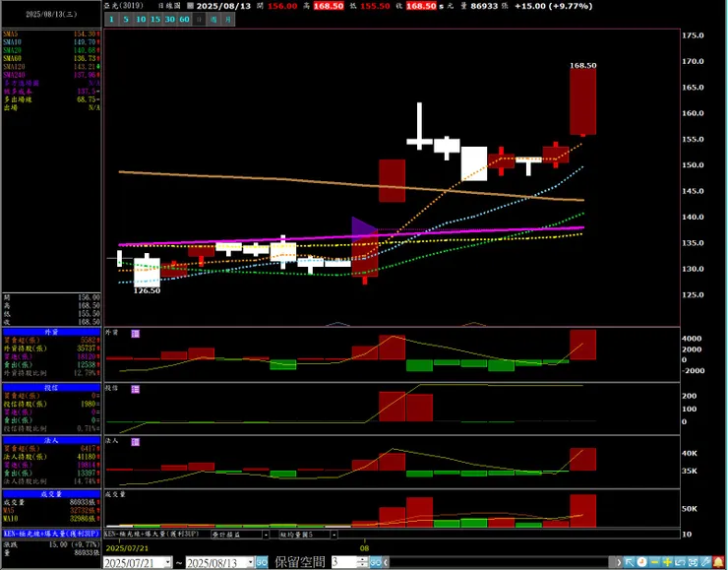The image size is (728, 570).
Task: Select the weekly (週) chart toggle
Action: click(x=213, y=19)
